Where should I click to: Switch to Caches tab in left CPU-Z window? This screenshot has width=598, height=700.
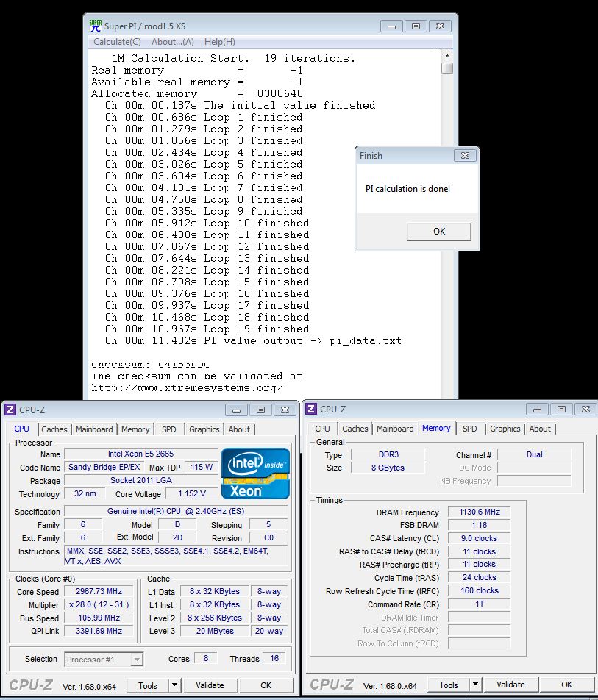click(54, 429)
